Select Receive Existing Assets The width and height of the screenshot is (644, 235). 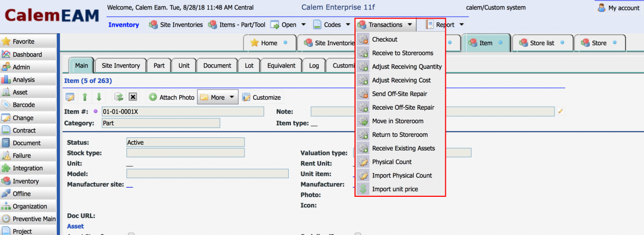click(400, 148)
